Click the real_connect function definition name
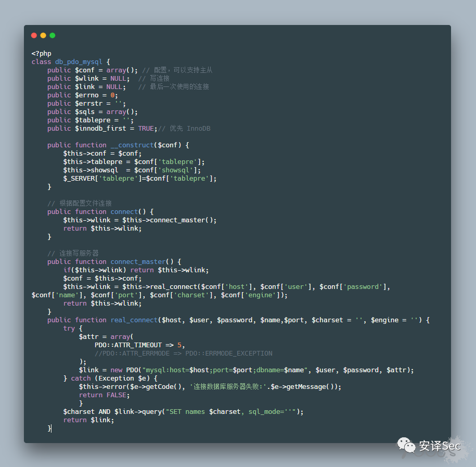The height and width of the screenshot is (467, 476). pyautogui.click(x=134, y=320)
